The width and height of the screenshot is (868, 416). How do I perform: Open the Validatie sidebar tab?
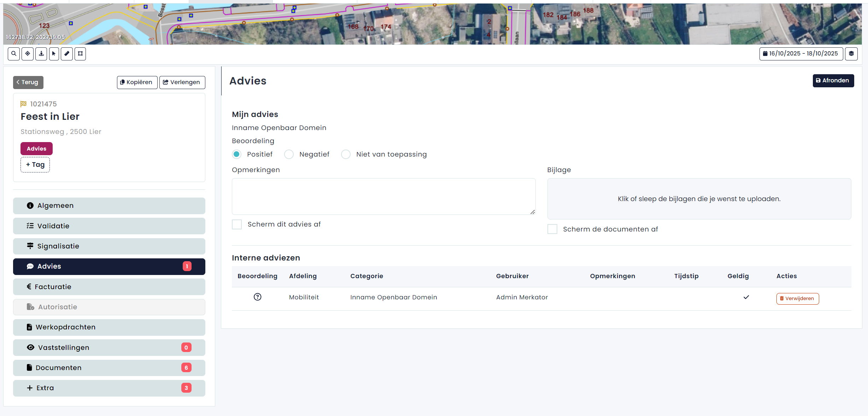pos(109,226)
